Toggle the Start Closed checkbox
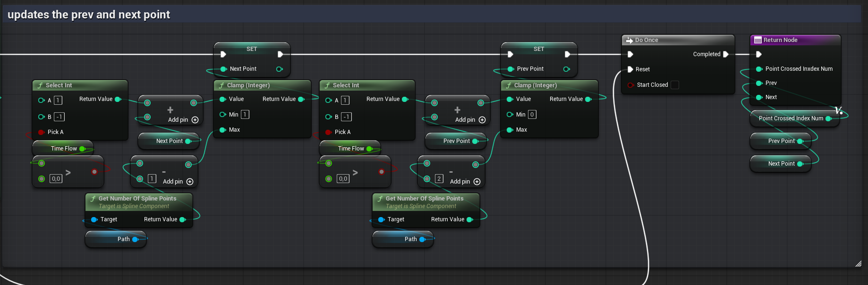Screen dimensions: 868x285 [x=675, y=85]
